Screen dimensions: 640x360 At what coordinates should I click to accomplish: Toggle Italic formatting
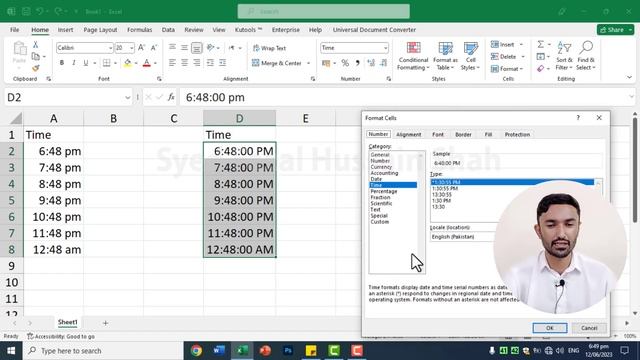pos(73,63)
